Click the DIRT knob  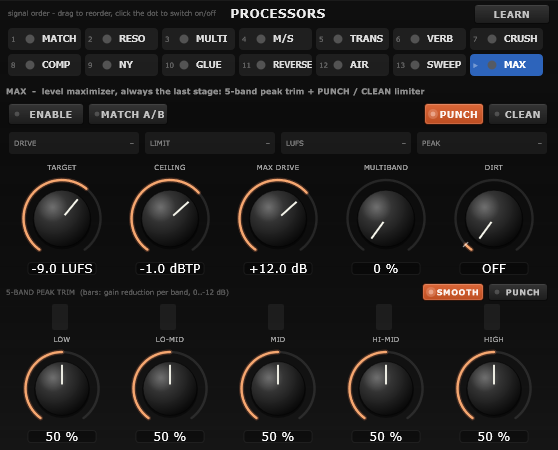[494, 218]
